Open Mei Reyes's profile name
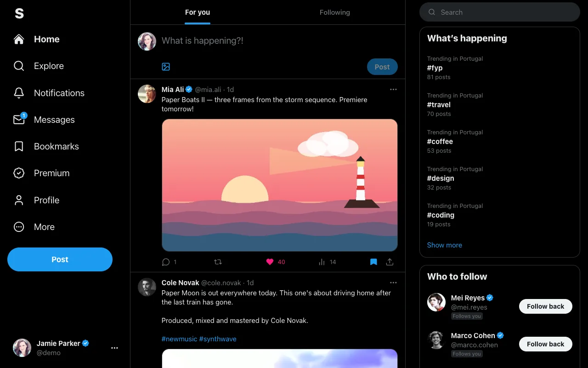 [x=468, y=298]
